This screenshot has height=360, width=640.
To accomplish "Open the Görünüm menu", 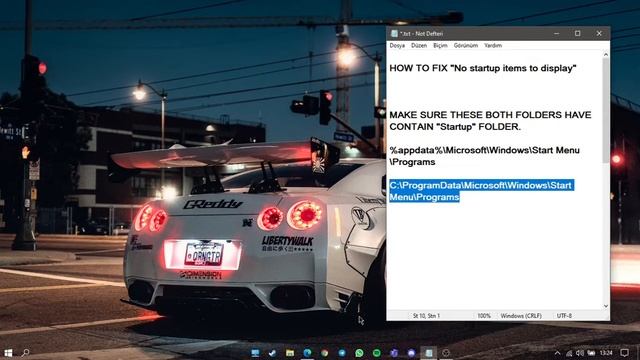I will (466, 45).
